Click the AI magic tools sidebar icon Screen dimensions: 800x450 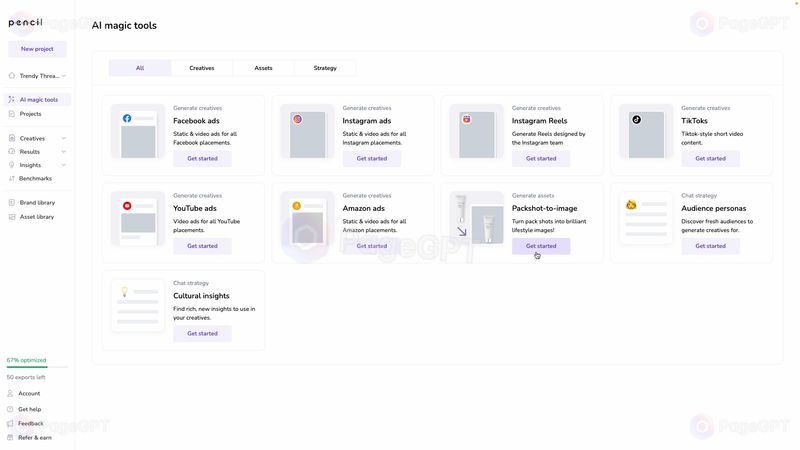click(11, 99)
